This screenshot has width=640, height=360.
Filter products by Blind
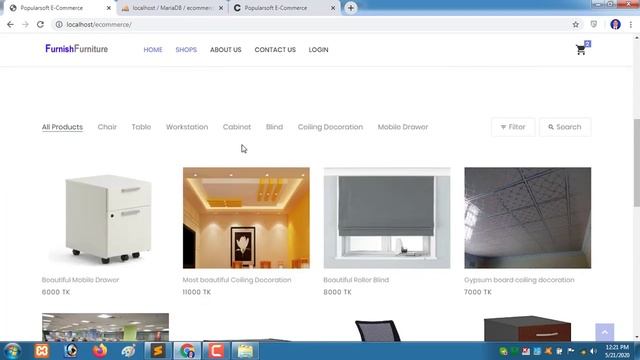tap(274, 127)
